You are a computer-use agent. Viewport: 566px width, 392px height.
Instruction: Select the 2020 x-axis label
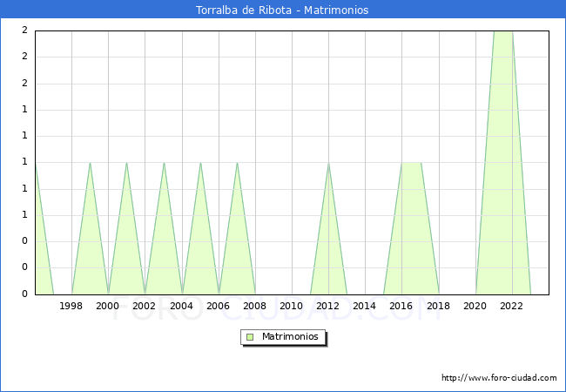(475, 306)
